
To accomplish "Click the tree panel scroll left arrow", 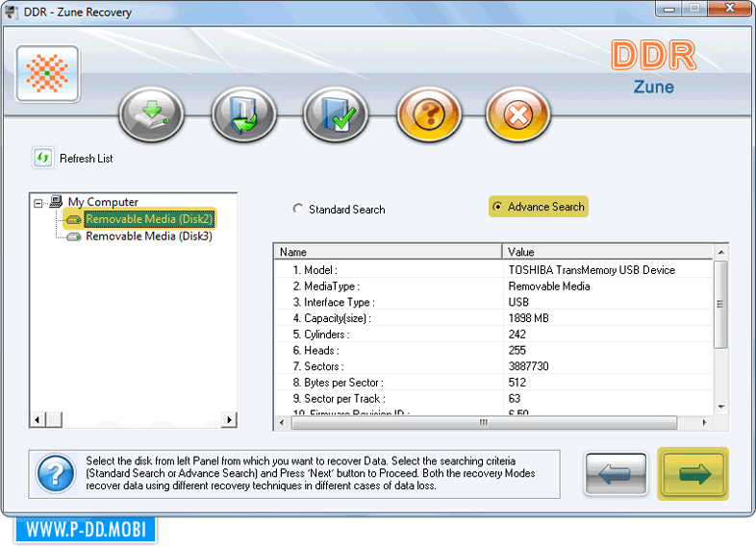I will click(x=38, y=420).
